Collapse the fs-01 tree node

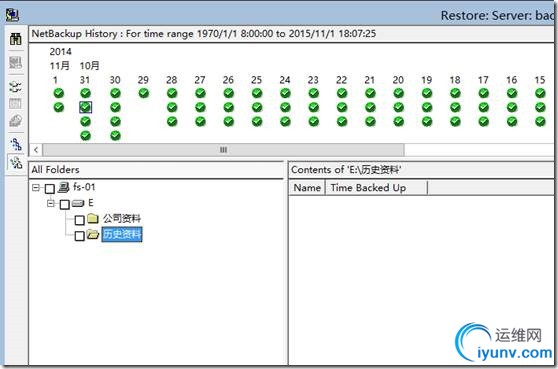tap(36, 188)
